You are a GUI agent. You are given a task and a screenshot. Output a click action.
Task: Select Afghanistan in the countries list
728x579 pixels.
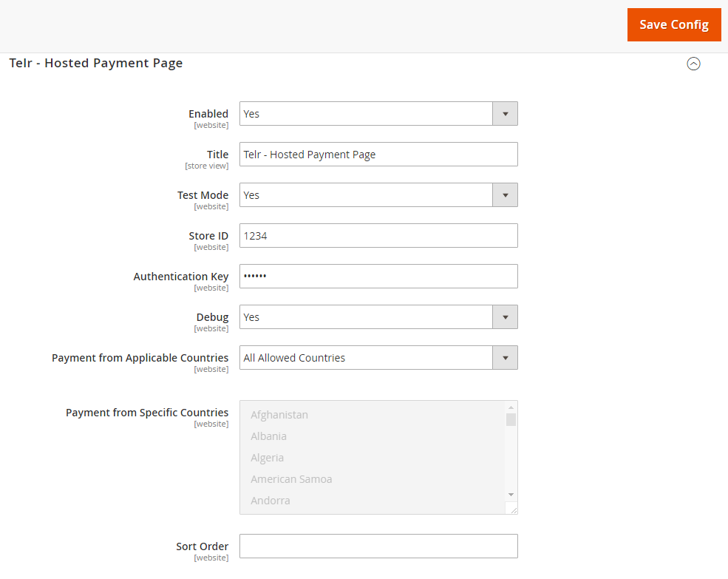(x=372, y=415)
